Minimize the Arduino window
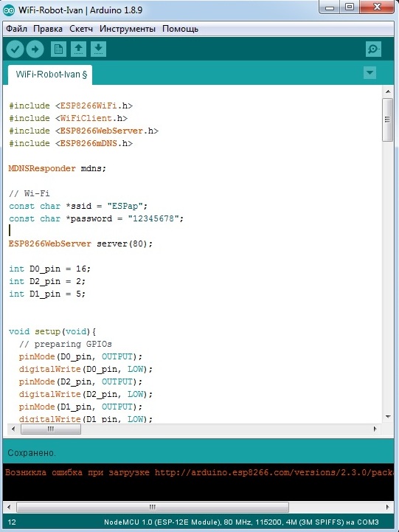399x532 pixels. (x=329, y=7)
